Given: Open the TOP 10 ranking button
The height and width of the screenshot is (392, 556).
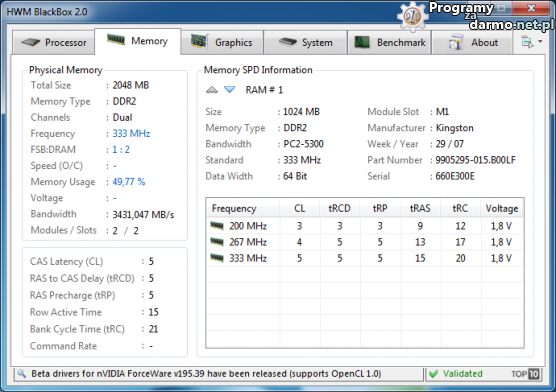Looking at the screenshot, I should [x=525, y=374].
